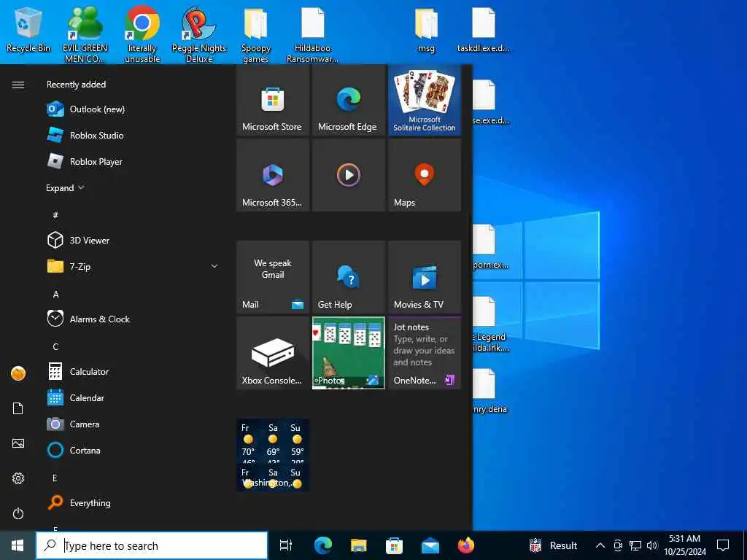747x560 pixels.
Task: Open Camera from the app list
Action: pos(133,424)
